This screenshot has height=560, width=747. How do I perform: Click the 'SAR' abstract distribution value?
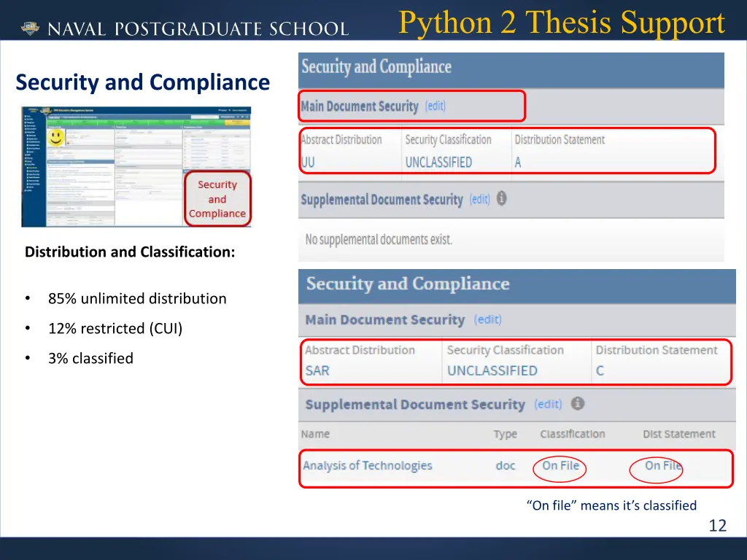(317, 370)
